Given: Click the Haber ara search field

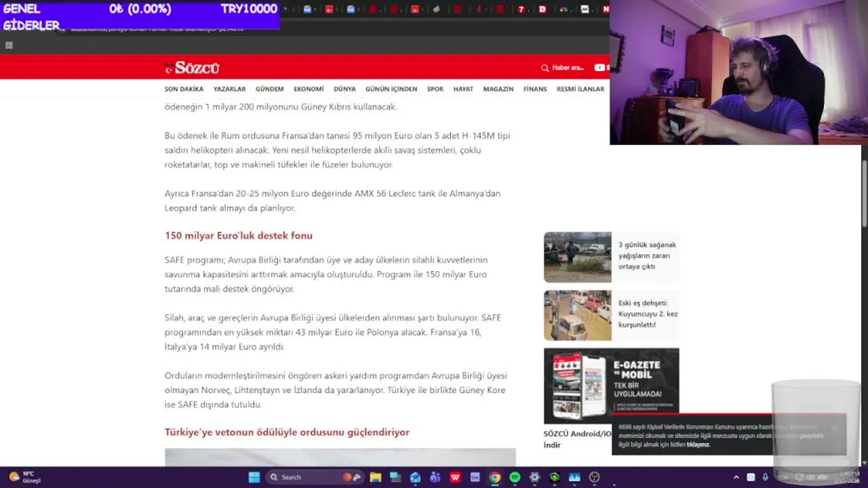Looking at the screenshot, I should point(568,68).
